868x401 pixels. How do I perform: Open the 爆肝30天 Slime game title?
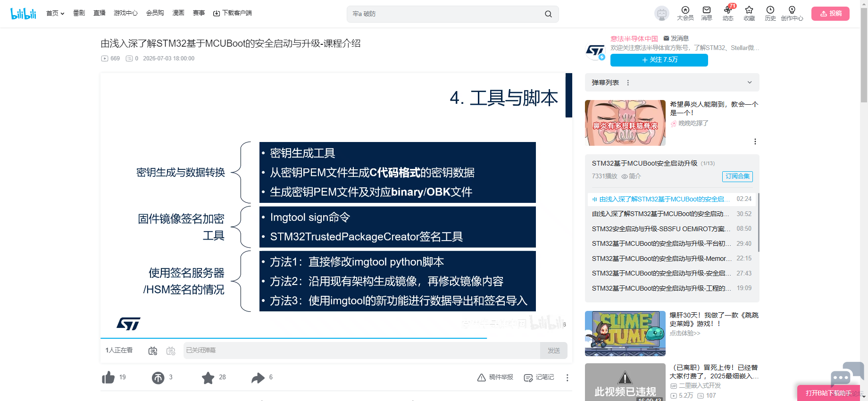pyautogui.click(x=714, y=319)
